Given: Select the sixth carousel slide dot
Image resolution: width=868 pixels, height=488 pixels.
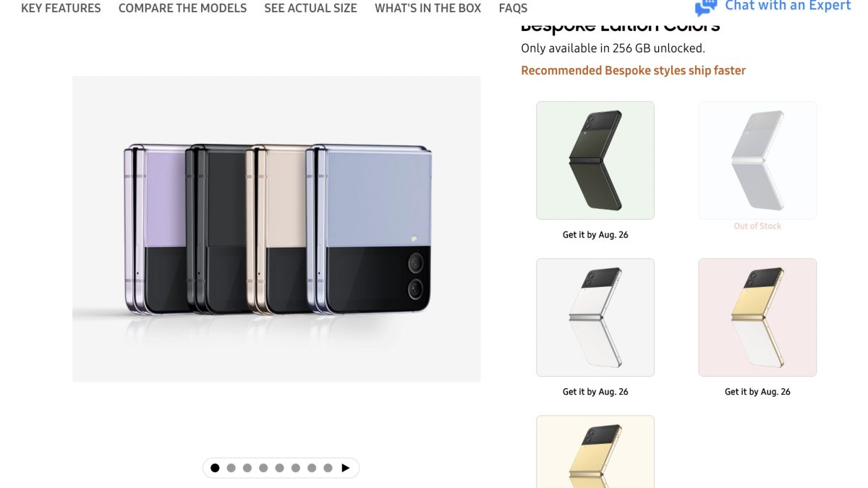Looking at the screenshot, I should [x=296, y=468].
